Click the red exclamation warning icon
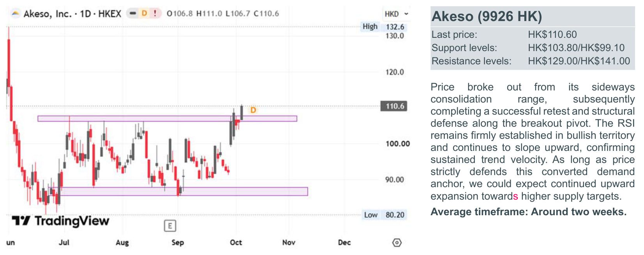Viewport: 644px width, 255px height. (x=155, y=13)
